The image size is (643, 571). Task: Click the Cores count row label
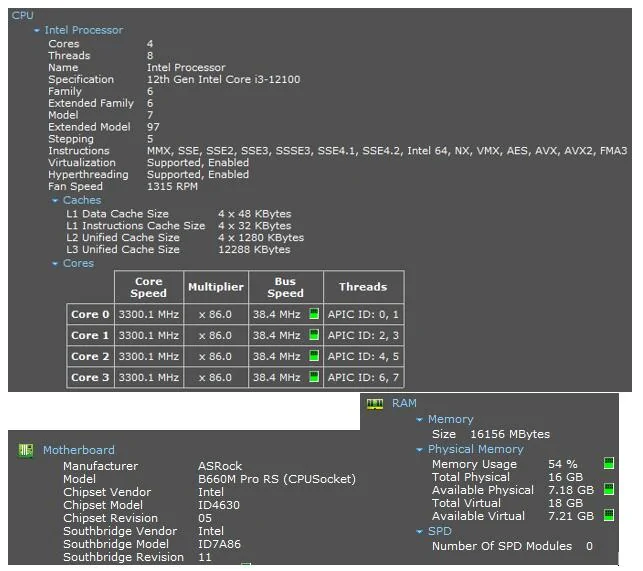pos(64,44)
